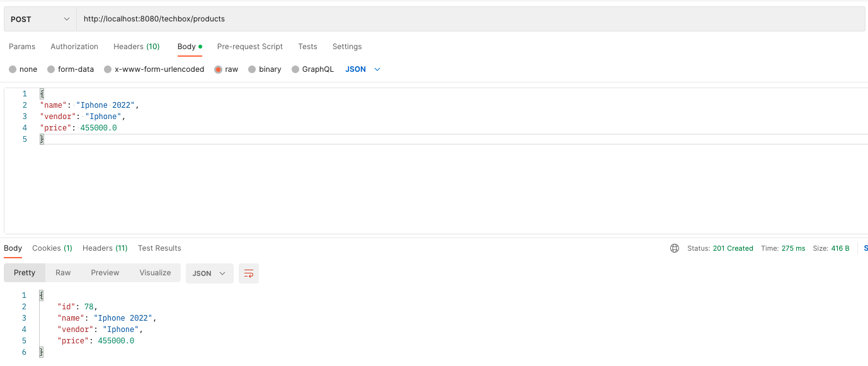Click the response "vendor": "Iphone" line
868x366 pixels.
101,329
